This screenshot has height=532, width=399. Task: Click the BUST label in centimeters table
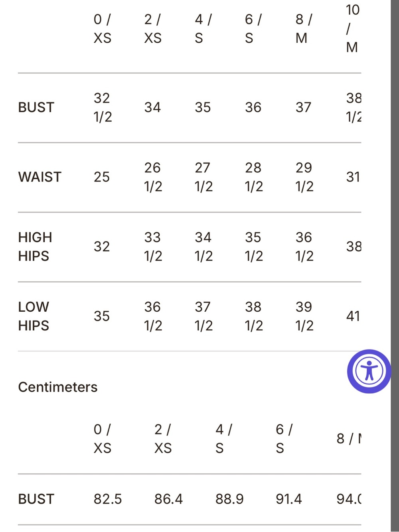(36, 499)
